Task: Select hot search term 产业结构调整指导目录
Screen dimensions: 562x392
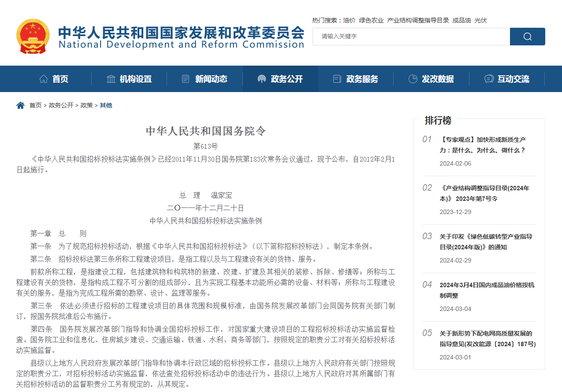Action: [x=418, y=20]
